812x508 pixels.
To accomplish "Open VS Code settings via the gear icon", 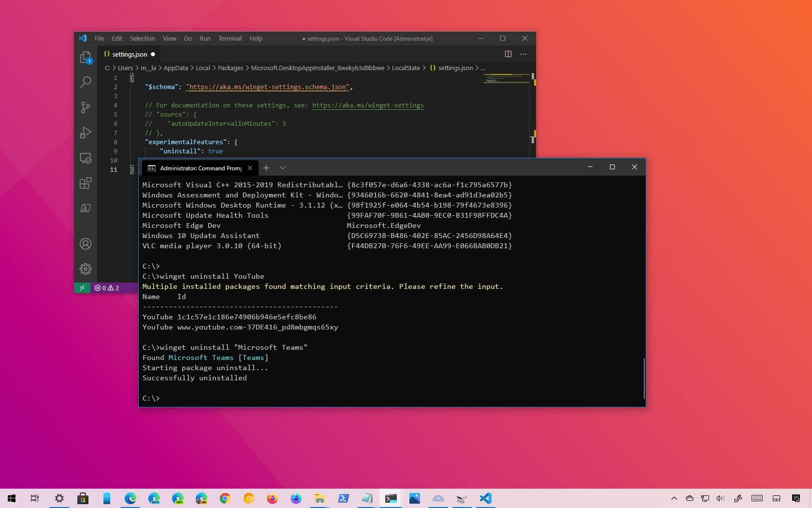I will [86, 269].
